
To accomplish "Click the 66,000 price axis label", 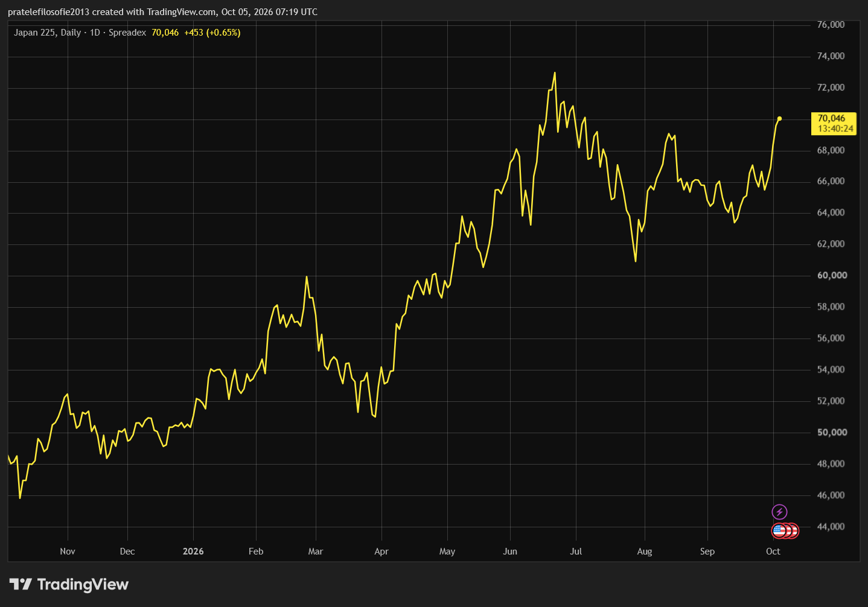I will pos(831,182).
